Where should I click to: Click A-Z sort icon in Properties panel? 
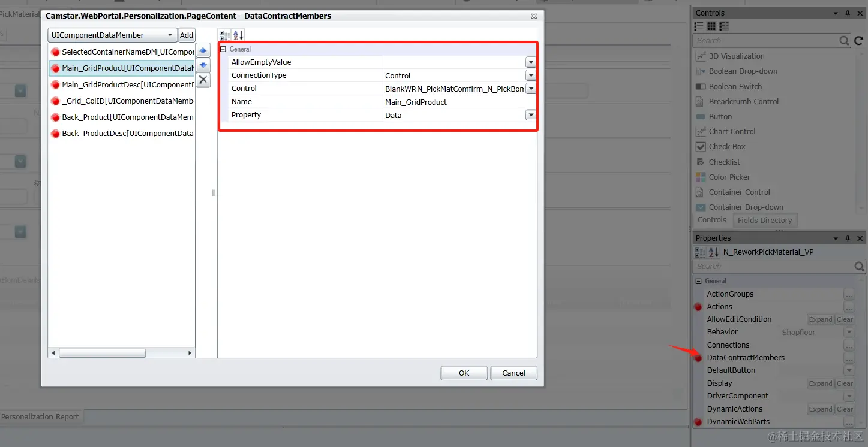tap(713, 252)
